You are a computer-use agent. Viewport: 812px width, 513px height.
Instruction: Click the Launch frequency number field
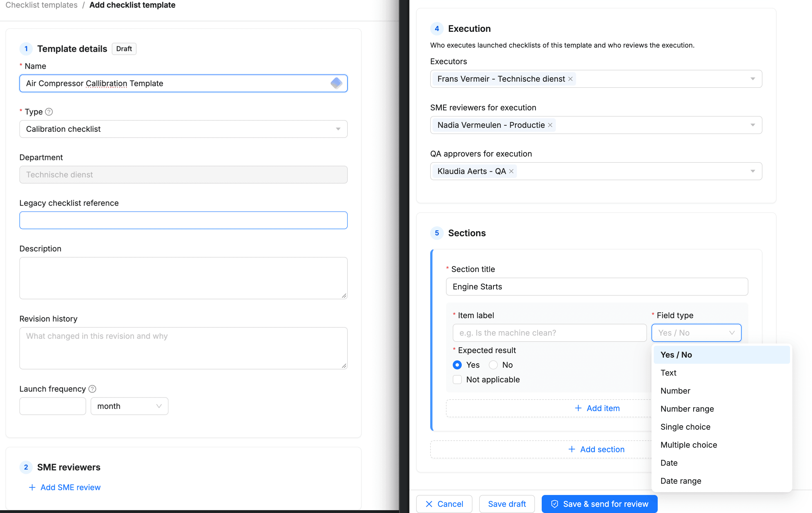point(53,406)
